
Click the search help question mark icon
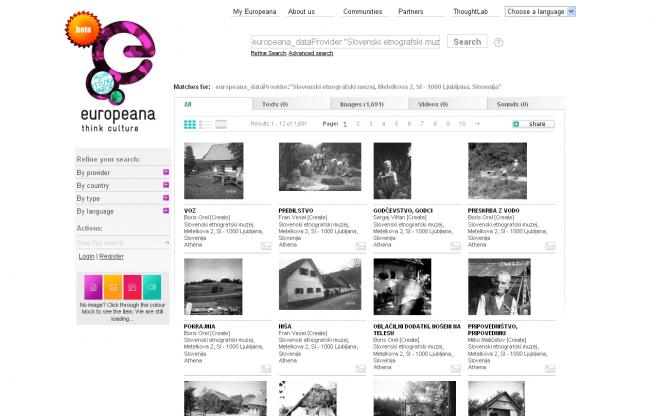(x=498, y=43)
